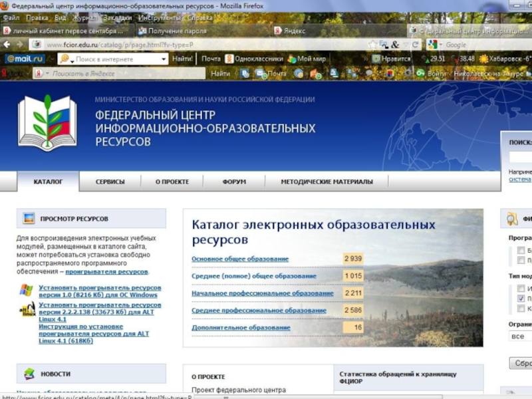Open the Сервисы navigation tab
Viewport: 532px width, 399px height.
(x=110, y=182)
